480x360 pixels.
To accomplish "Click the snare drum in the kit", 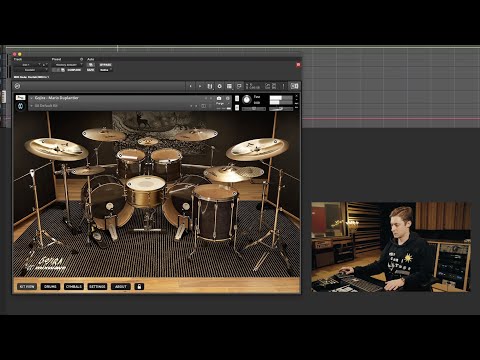I will click(x=146, y=190).
